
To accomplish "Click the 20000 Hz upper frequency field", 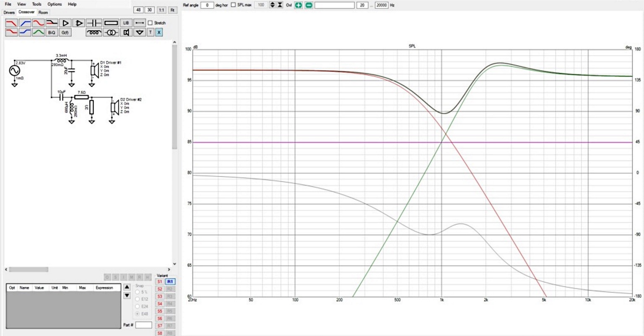I will 382,5.
